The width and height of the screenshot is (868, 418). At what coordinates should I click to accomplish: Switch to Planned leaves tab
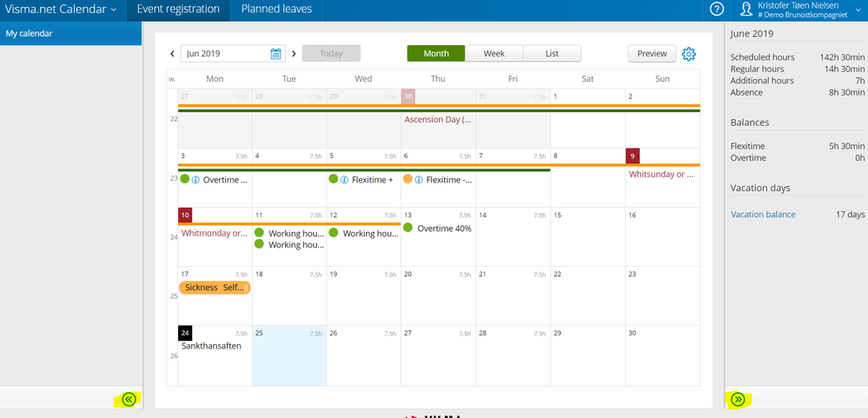[276, 10]
